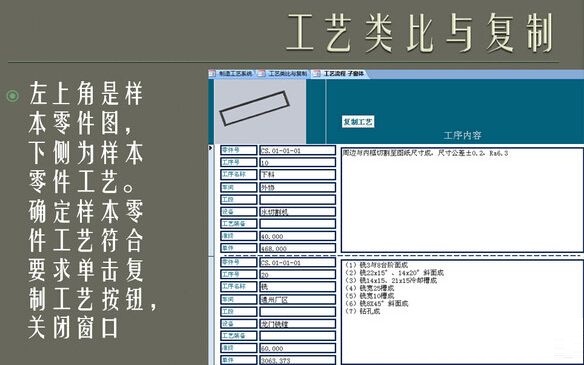
Task: Click the 工序内容 column header label
Action: (462, 135)
